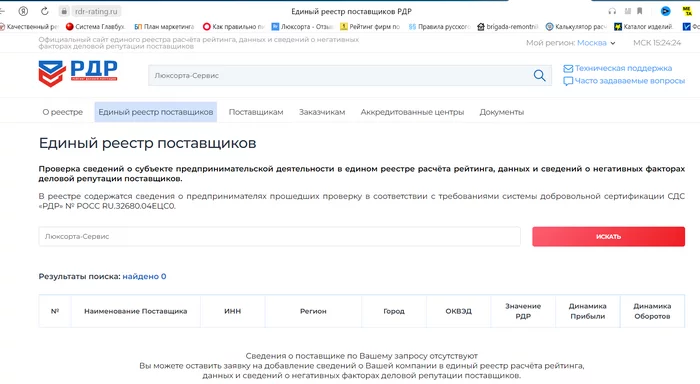Image resolution: width=700 pixels, height=384 pixels.
Task: Reload the page with the refresh icon
Action: [x=45, y=11]
